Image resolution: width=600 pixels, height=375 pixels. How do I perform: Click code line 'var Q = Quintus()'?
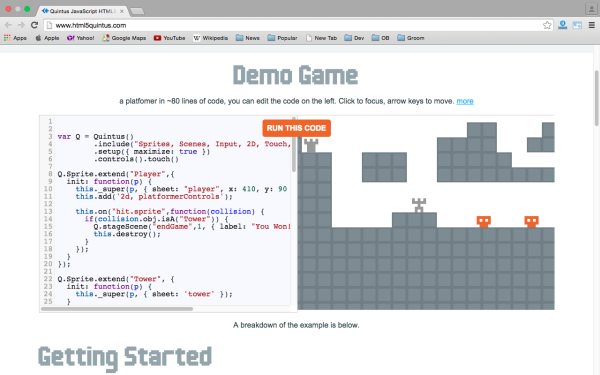96,137
